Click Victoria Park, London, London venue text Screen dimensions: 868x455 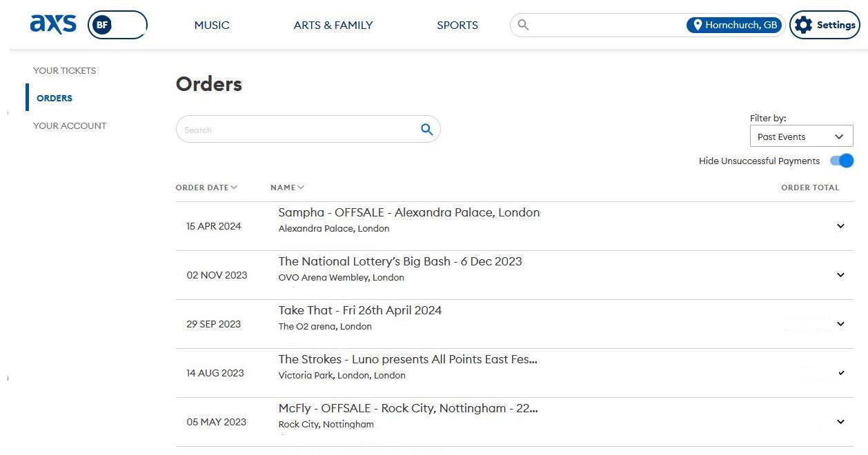click(x=342, y=376)
